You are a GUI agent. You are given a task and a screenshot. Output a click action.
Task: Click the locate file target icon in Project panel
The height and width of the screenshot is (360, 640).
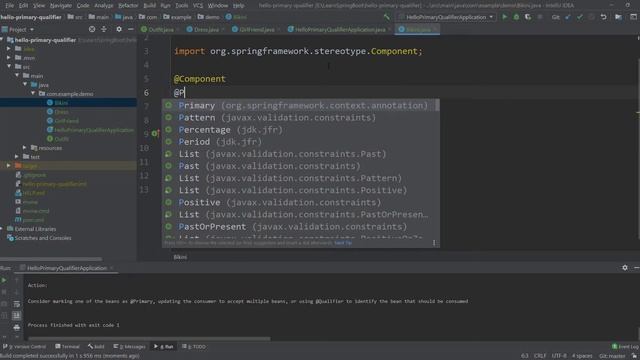pos(92,29)
